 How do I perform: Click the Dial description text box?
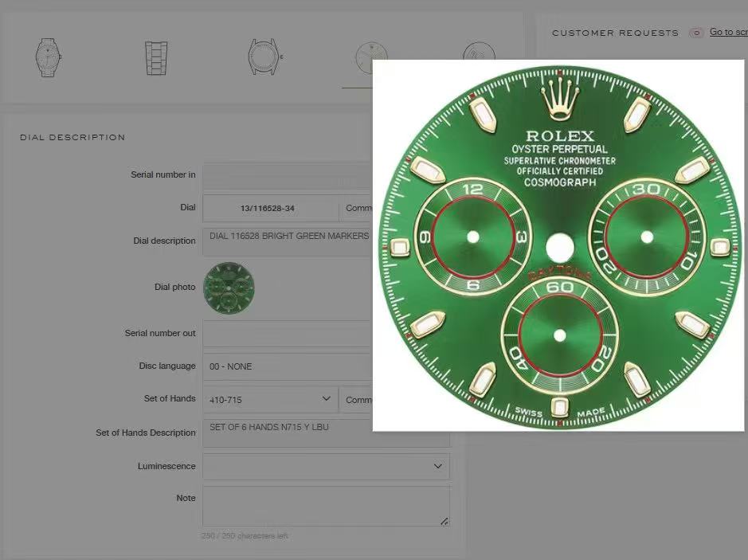tap(287, 242)
